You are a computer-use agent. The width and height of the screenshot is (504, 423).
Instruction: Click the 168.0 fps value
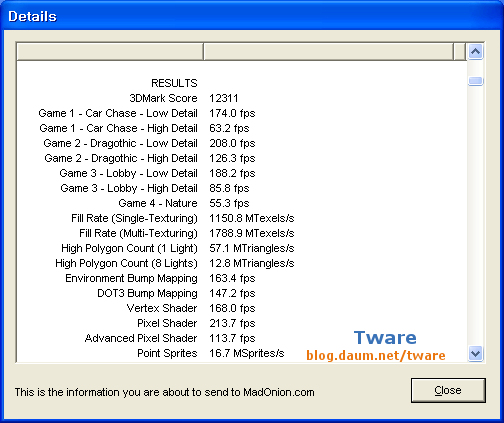click(232, 308)
